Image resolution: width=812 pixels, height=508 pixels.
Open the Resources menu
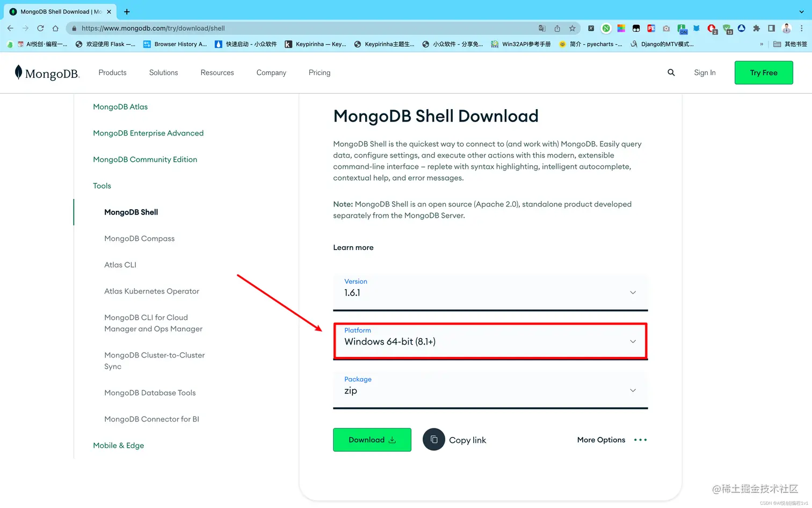217,73
